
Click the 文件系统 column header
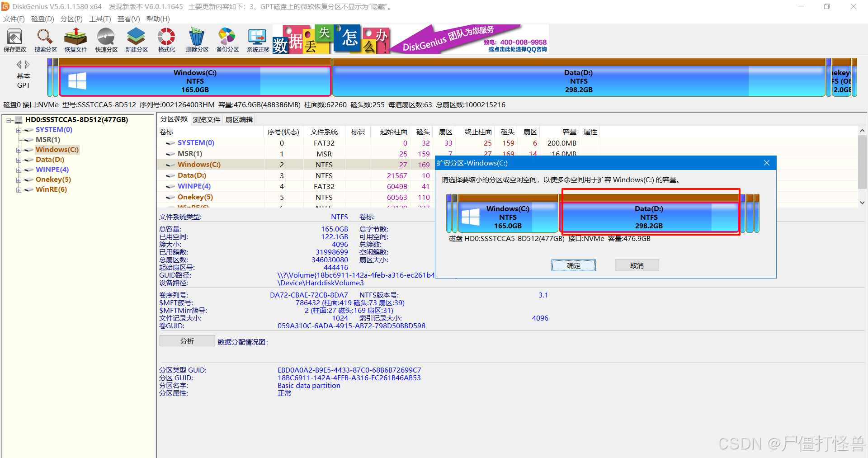click(x=324, y=132)
